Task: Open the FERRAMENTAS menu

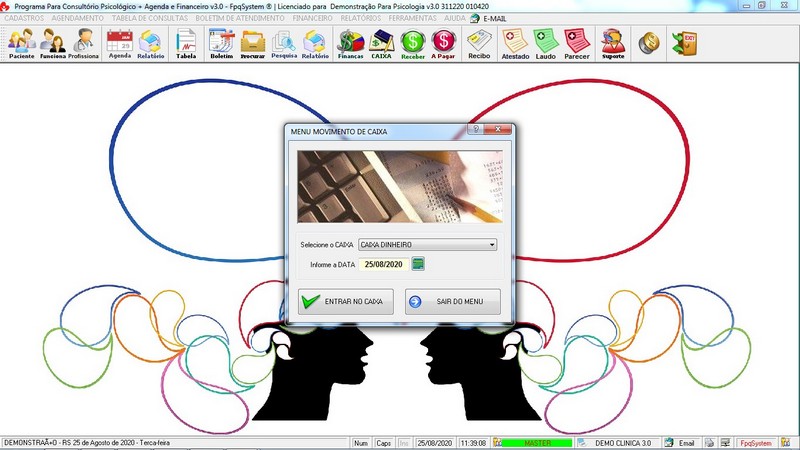Action: pos(413,18)
